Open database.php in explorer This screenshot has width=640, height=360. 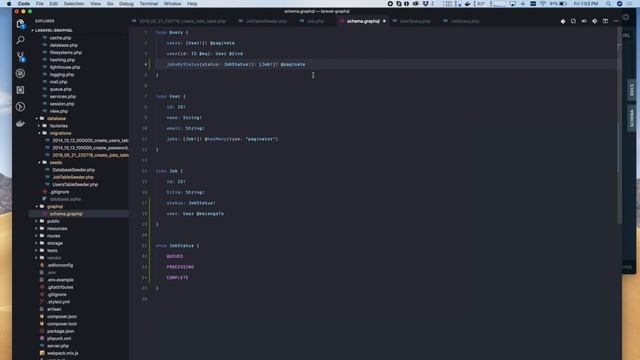click(x=63, y=45)
